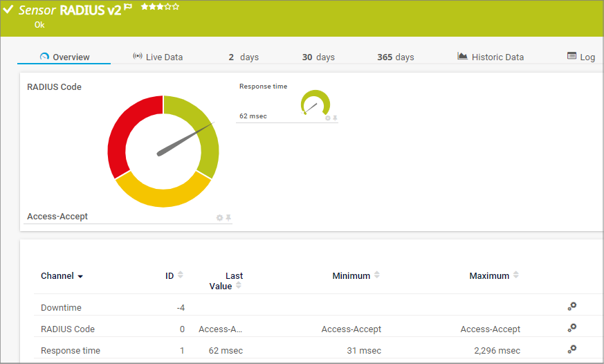Click the sensor status checkmark icon
The width and height of the screenshot is (604, 364).
tap(8, 10)
